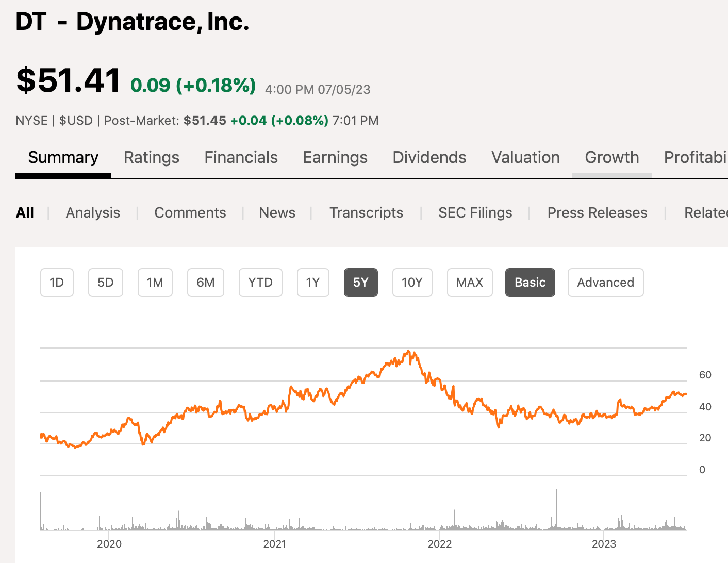The image size is (728, 563).
Task: Choose the 1M chart range
Action: [155, 283]
